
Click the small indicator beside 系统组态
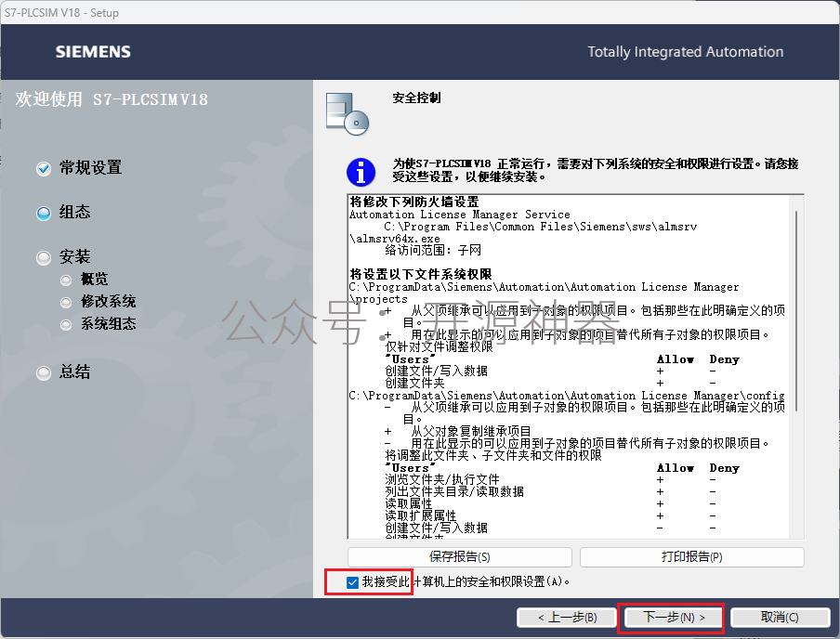(x=66, y=324)
